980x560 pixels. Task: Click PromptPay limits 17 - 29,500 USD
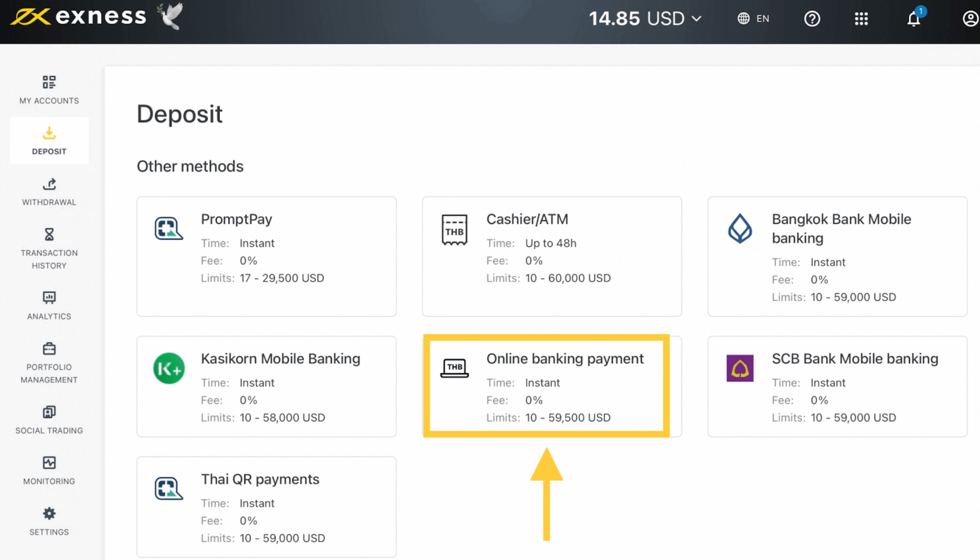click(282, 278)
